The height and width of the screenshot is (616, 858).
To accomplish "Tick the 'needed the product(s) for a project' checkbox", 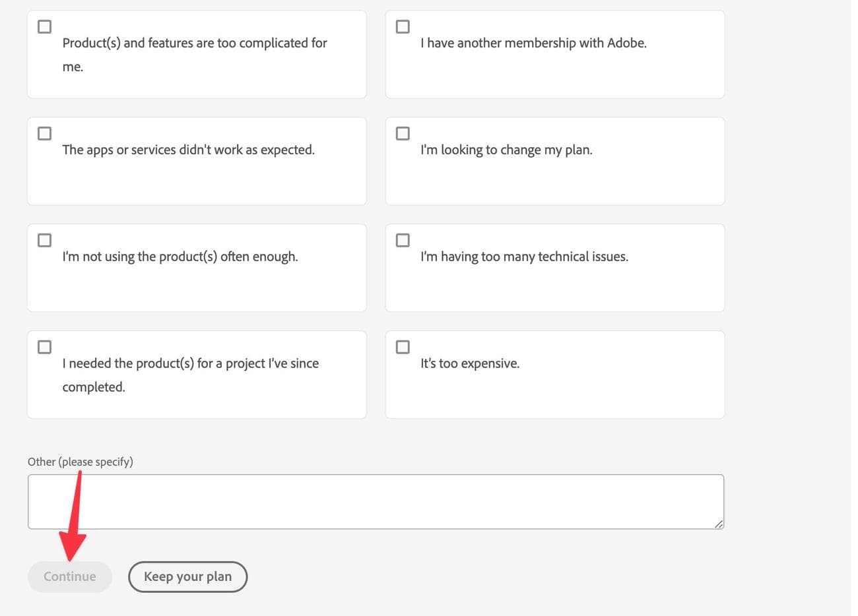I will pyautogui.click(x=44, y=348).
